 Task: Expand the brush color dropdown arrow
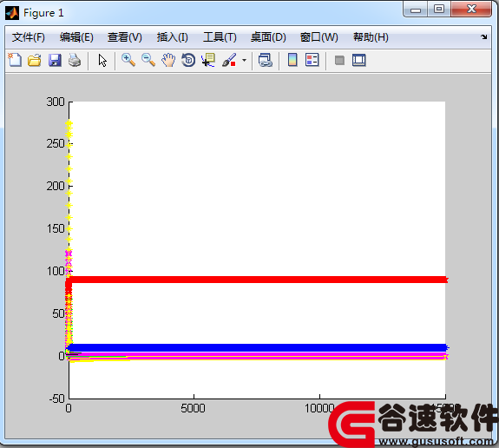(244, 60)
